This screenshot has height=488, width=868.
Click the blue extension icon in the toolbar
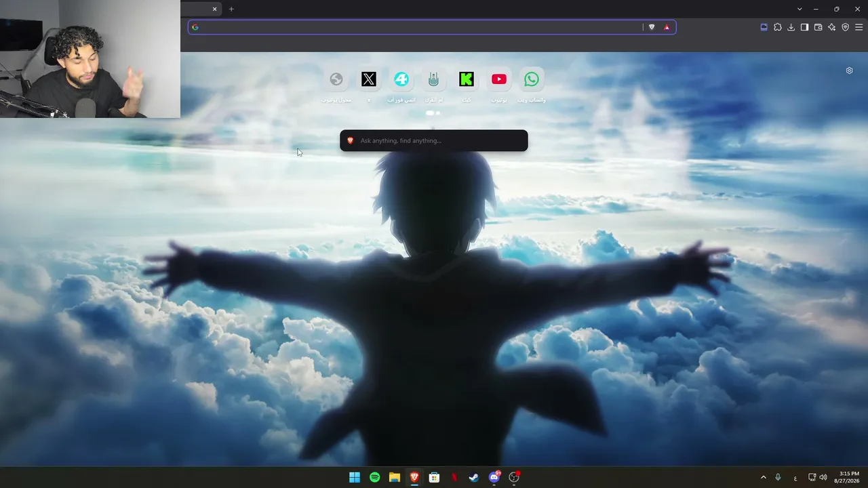coord(764,27)
